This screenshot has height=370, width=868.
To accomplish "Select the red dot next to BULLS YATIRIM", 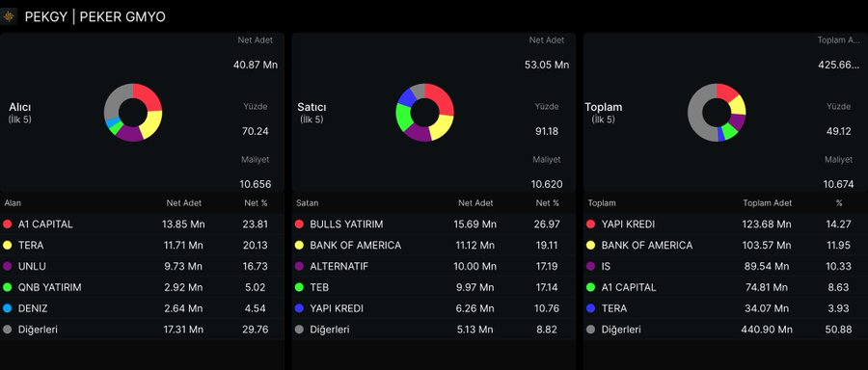I will [x=299, y=225].
